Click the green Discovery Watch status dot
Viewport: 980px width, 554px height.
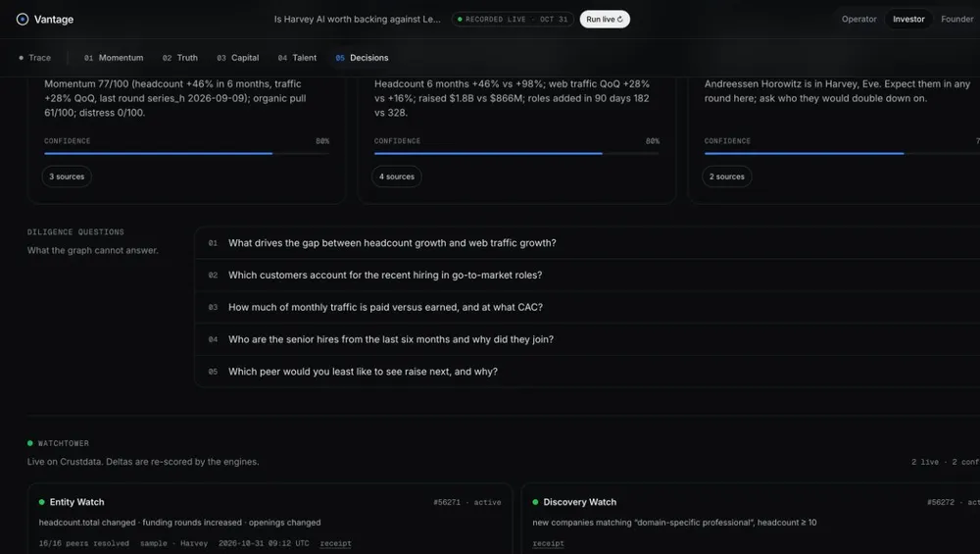[x=536, y=502]
